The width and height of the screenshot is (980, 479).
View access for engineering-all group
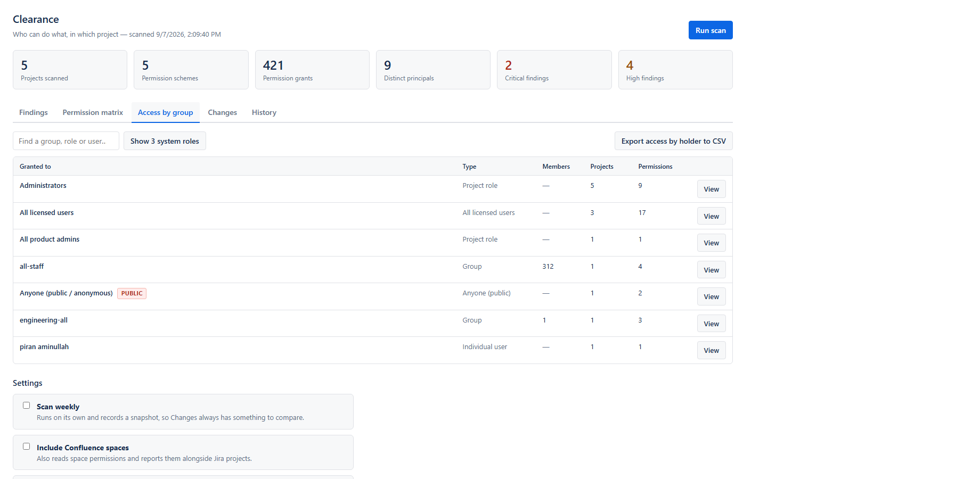pos(712,324)
